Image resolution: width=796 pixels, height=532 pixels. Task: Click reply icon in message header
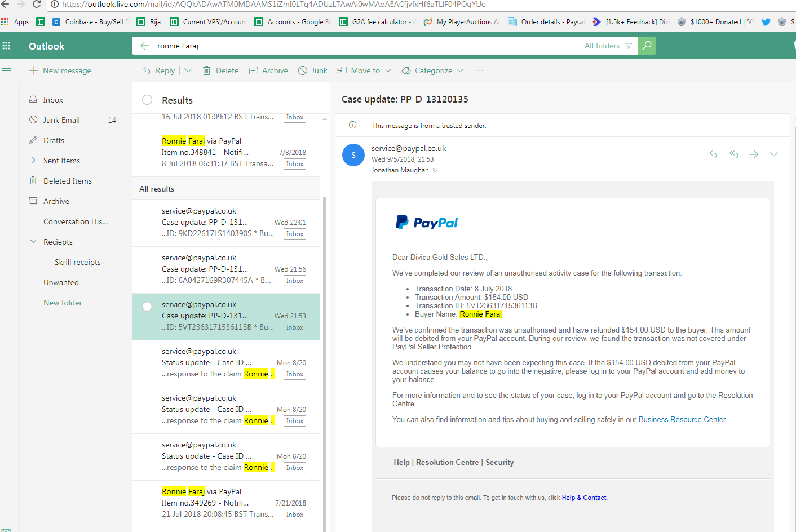[713, 154]
